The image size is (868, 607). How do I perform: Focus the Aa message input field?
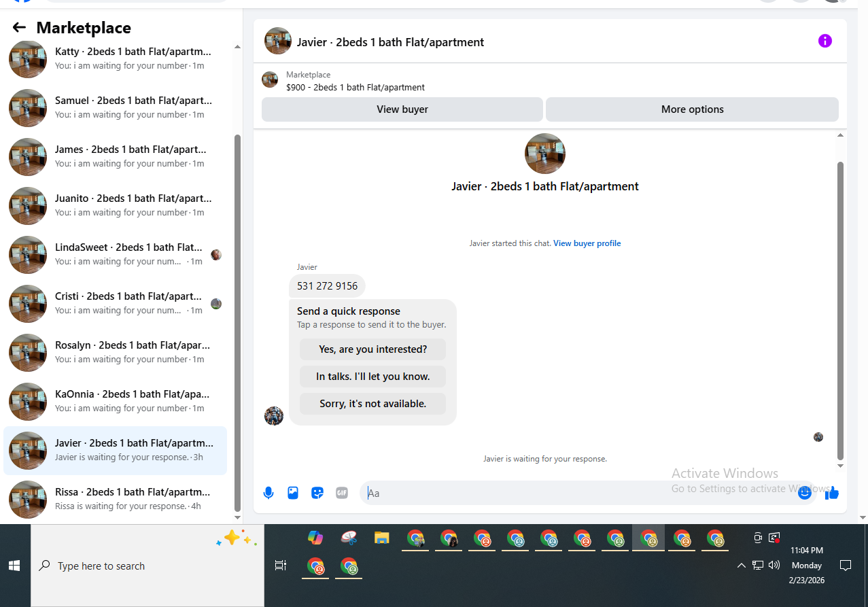pos(576,493)
